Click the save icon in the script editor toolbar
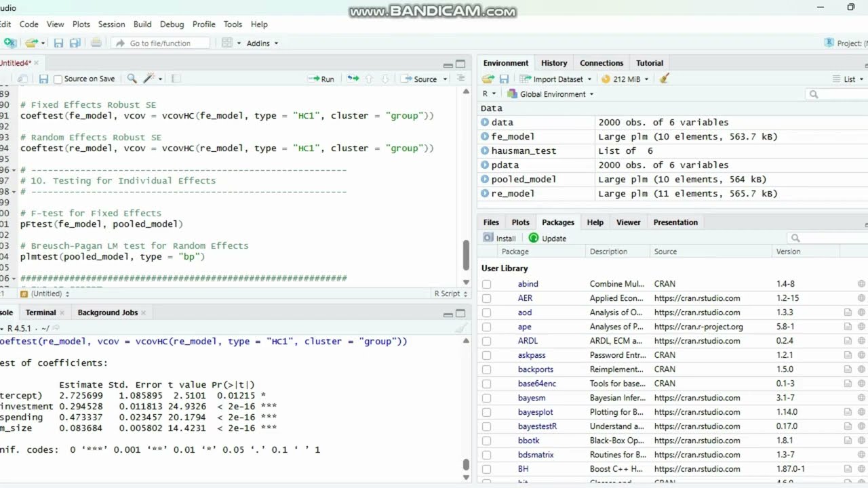Image resolution: width=868 pixels, height=488 pixels. coord(43,79)
